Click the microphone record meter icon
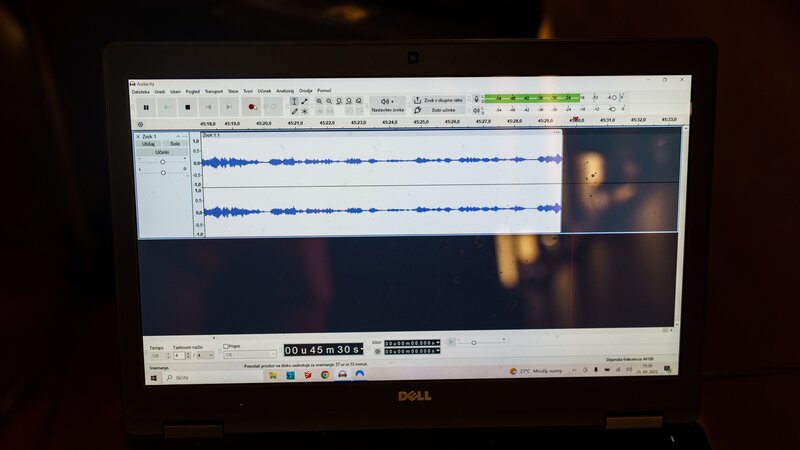Screen dimensions: 800x450 tap(476, 99)
